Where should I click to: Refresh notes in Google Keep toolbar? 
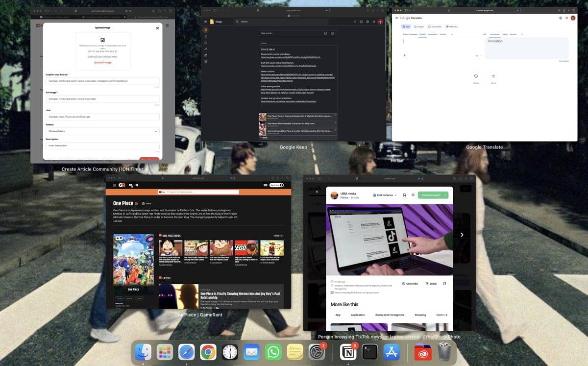pos(355,22)
